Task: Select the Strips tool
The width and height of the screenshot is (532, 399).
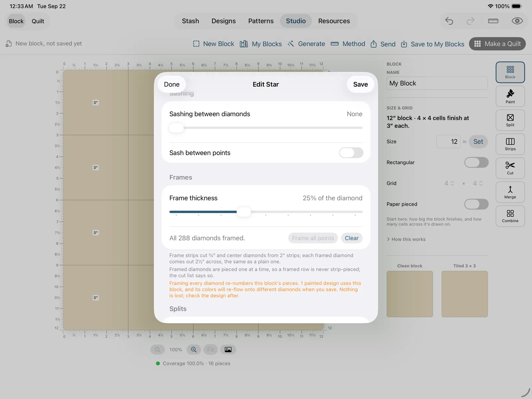Action: [510, 144]
